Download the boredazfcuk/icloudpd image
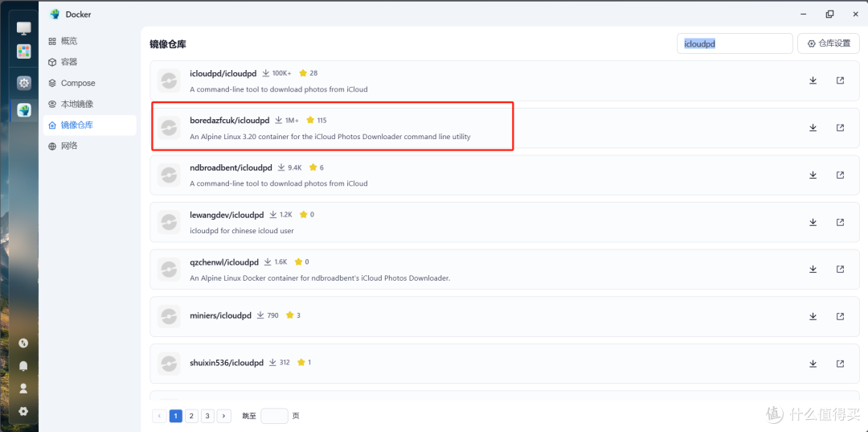The height and width of the screenshot is (432, 868). point(813,127)
